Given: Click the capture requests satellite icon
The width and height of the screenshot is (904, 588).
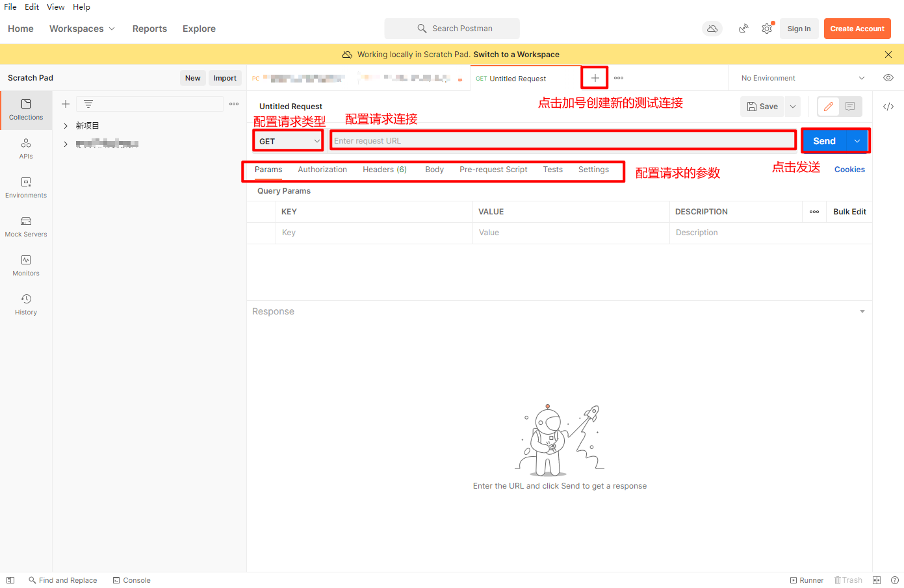Looking at the screenshot, I should [743, 29].
